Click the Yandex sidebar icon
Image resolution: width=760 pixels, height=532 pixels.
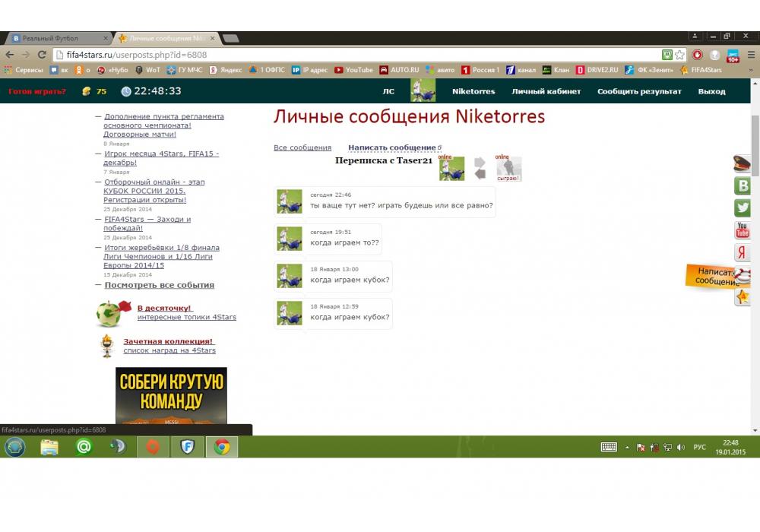point(743,253)
